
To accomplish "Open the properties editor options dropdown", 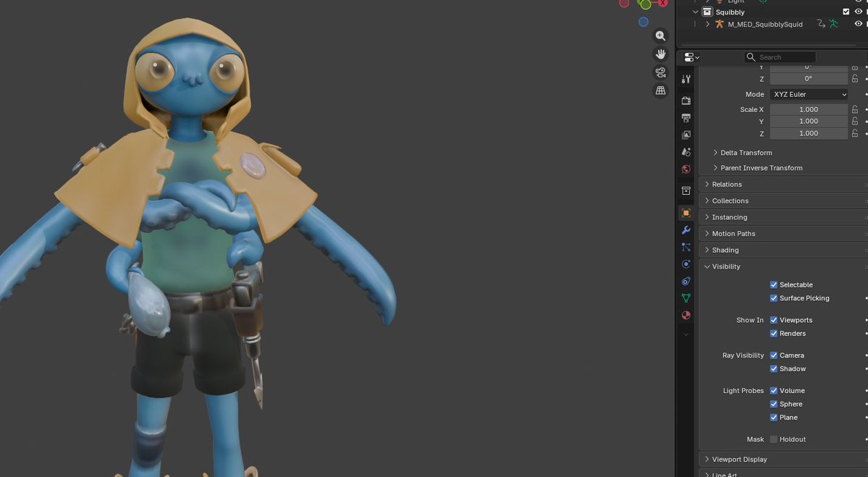I will coord(691,57).
